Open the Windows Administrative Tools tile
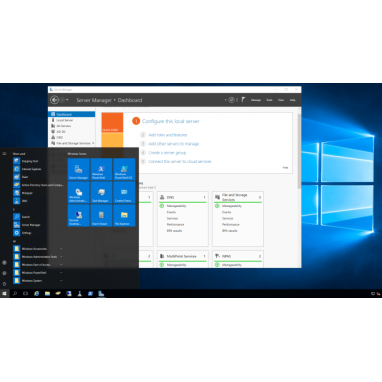The image size is (382, 382). [78, 192]
